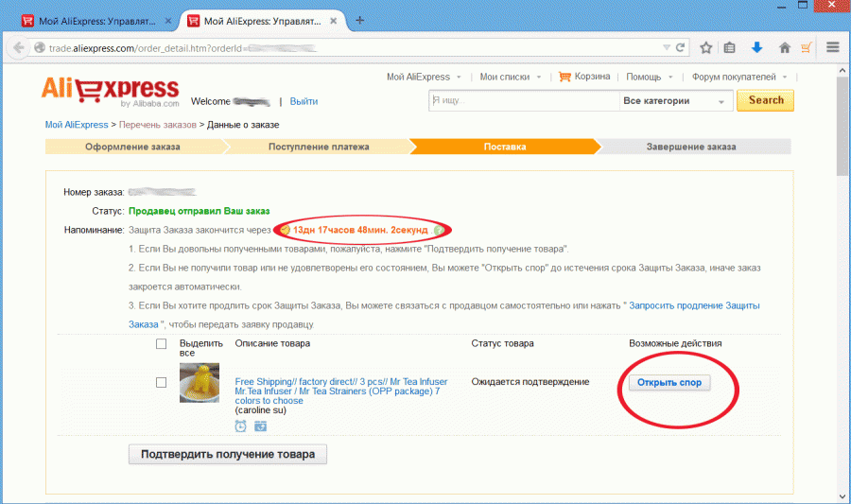Screen dimensions: 851x504
Task: Open the downloads arrow icon
Action: tap(756, 47)
